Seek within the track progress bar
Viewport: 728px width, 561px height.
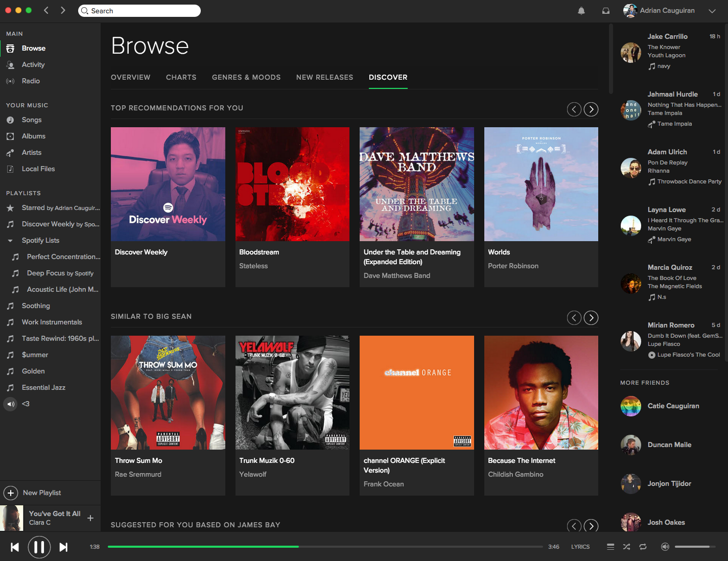coord(325,547)
